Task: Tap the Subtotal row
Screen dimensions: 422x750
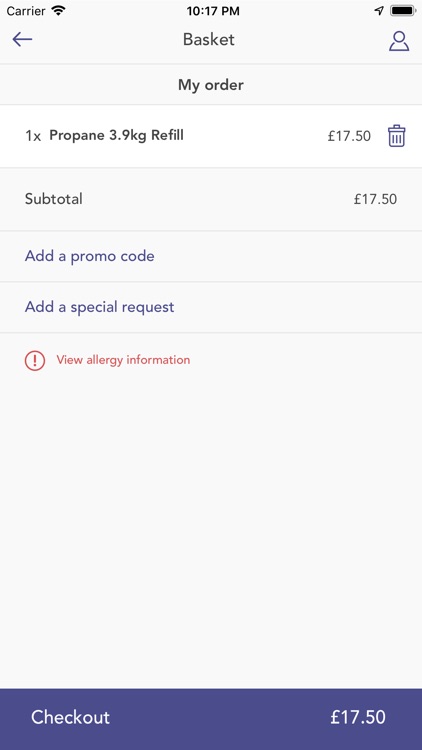Action: (x=211, y=199)
